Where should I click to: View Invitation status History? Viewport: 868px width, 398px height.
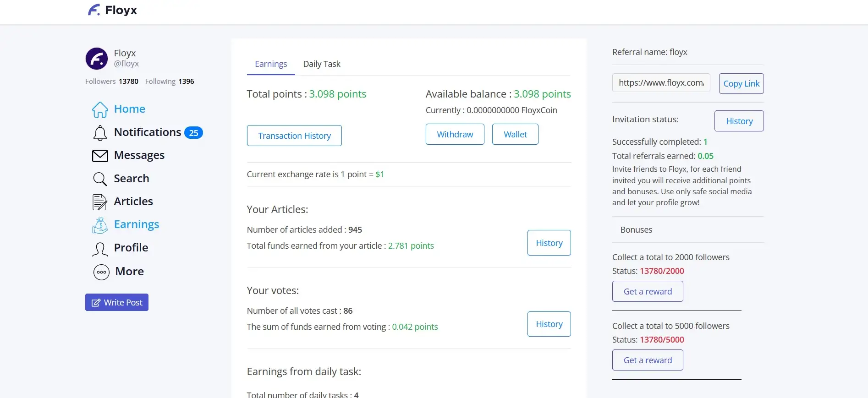pos(739,121)
